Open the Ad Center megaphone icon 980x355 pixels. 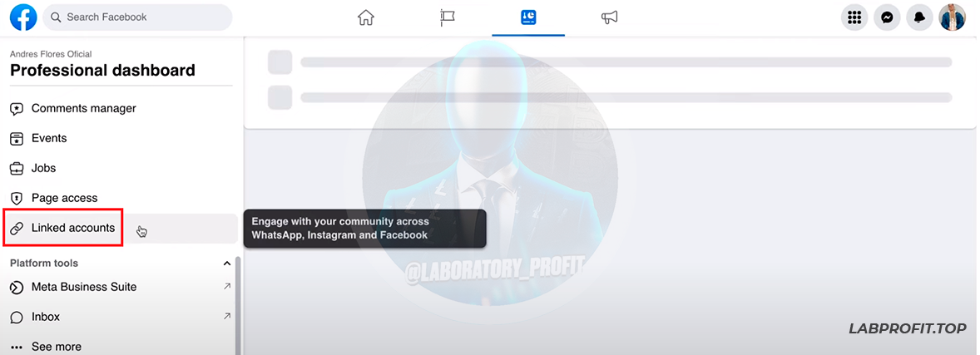[609, 17]
